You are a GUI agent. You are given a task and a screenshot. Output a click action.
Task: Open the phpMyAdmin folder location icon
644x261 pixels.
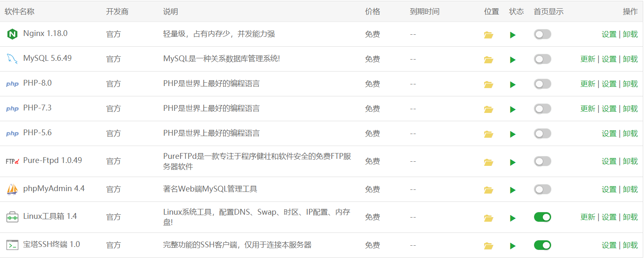tap(489, 190)
